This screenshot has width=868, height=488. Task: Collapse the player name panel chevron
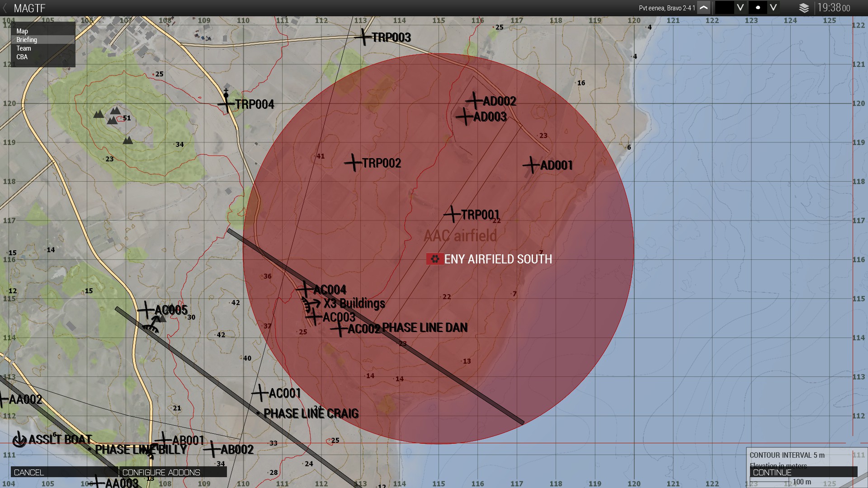tap(703, 8)
